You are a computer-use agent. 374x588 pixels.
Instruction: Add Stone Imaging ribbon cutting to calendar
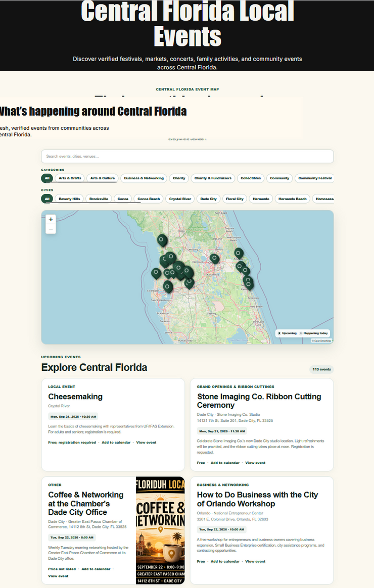click(225, 463)
